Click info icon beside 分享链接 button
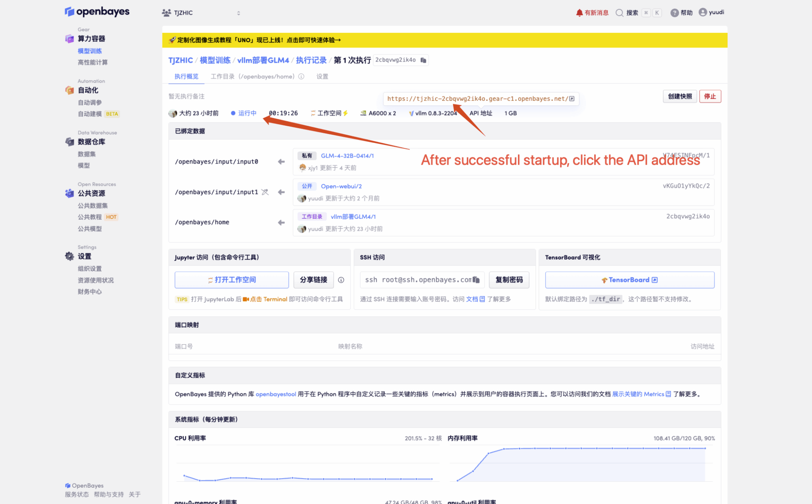 click(341, 280)
